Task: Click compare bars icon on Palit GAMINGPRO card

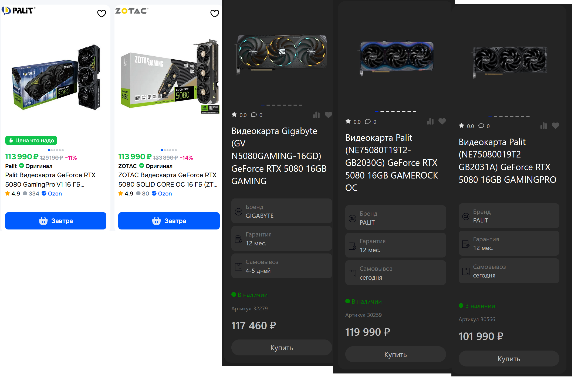Action: tap(544, 126)
